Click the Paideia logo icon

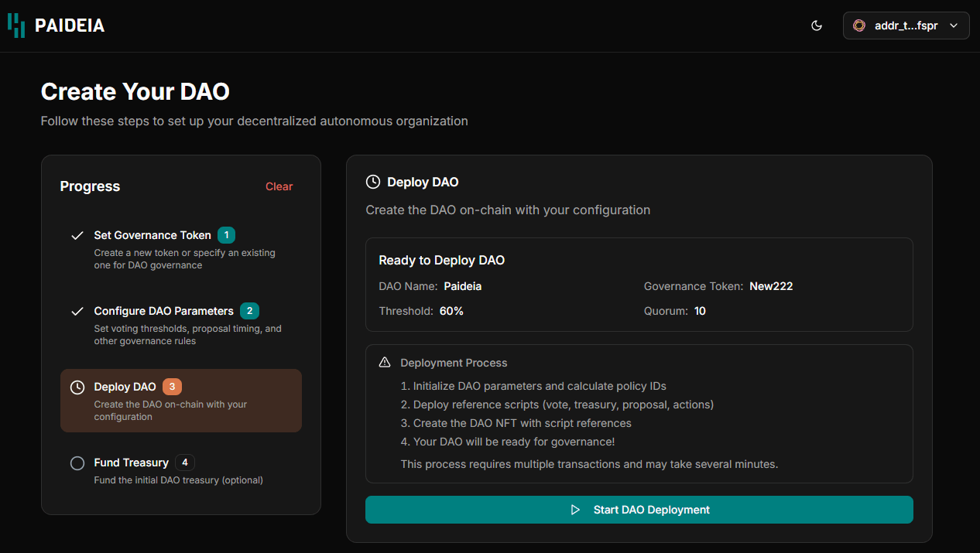click(x=16, y=25)
